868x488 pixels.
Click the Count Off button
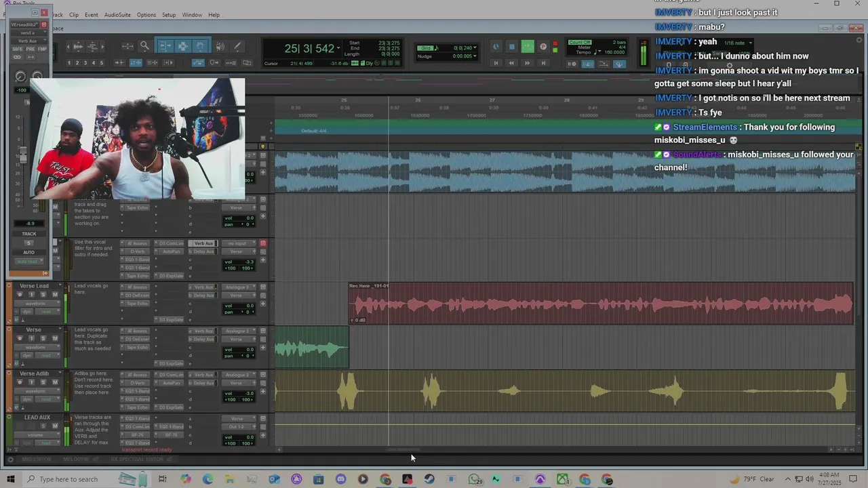[x=580, y=43]
